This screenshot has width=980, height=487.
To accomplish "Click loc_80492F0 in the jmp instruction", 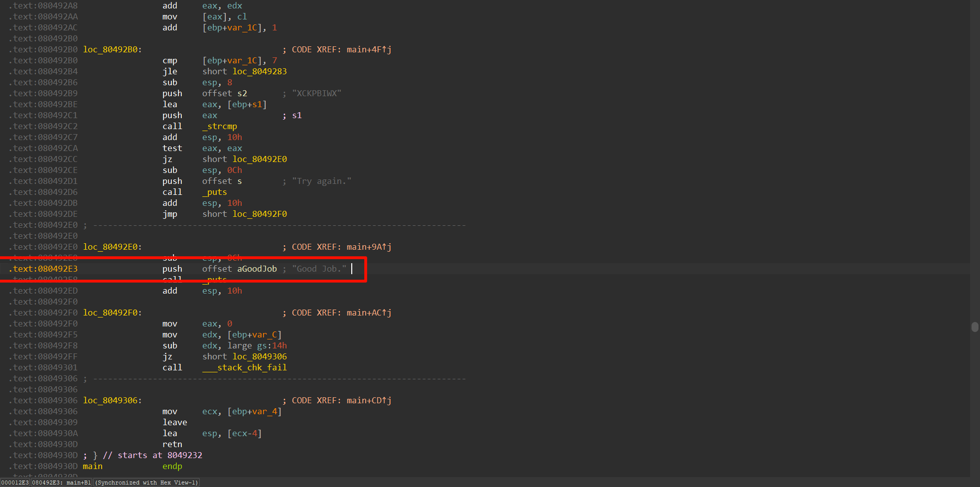I will point(260,214).
